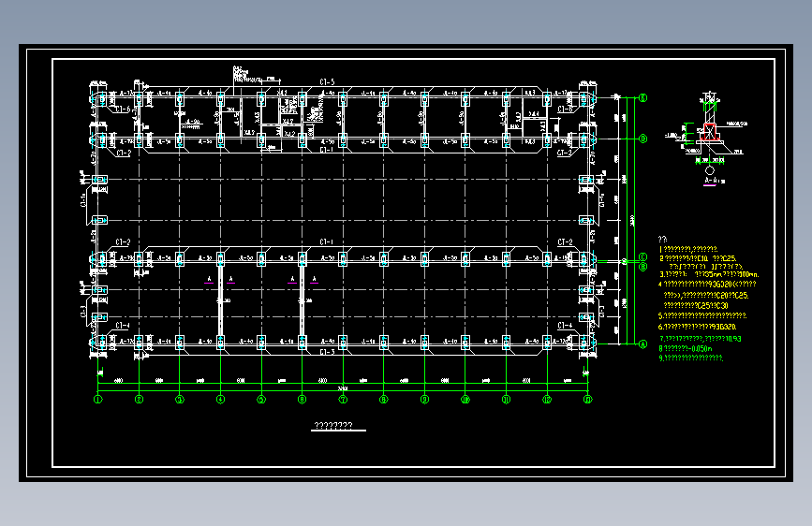Click the CT-2 label left above row C

point(123,241)
